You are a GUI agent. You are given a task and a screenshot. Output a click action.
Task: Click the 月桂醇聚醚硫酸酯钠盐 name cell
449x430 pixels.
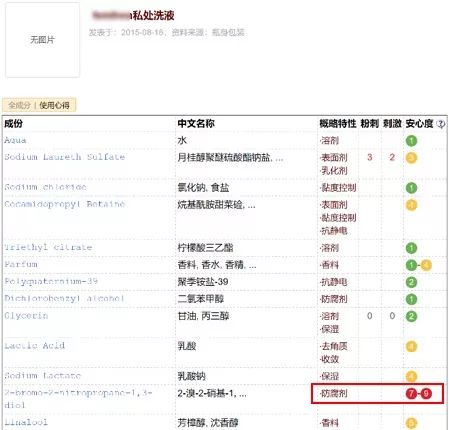(230, 157)
